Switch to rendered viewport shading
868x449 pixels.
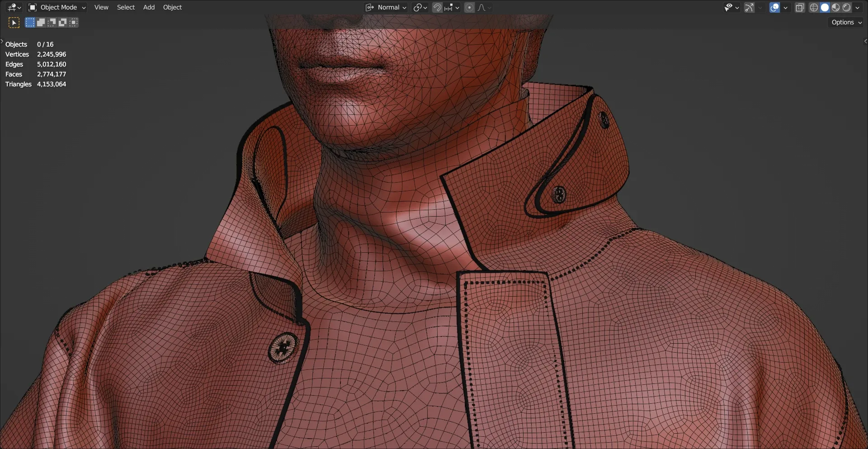[846, 7]
